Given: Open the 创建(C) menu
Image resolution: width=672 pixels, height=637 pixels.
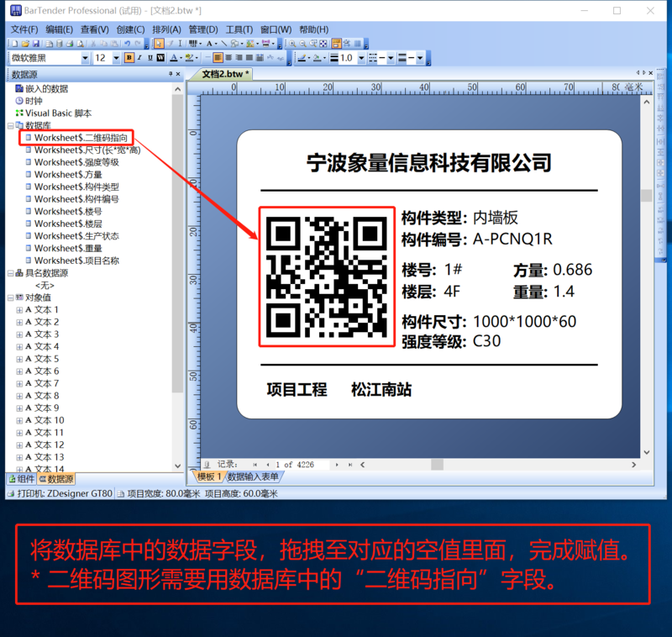Looking at the screenshot, I should click(130, 29).
